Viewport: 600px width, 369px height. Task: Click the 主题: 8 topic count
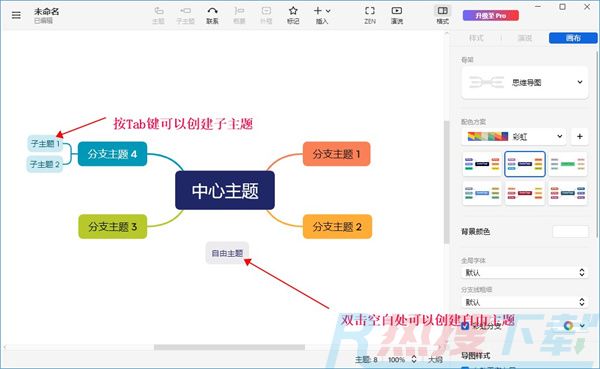366,359
